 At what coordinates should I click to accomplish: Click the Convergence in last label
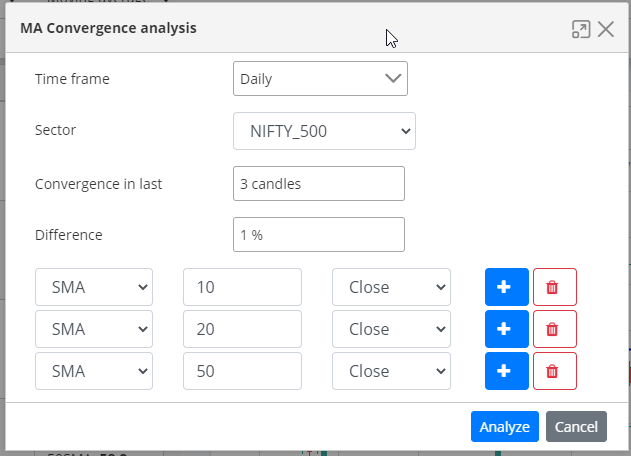click(x=99, y=184)
